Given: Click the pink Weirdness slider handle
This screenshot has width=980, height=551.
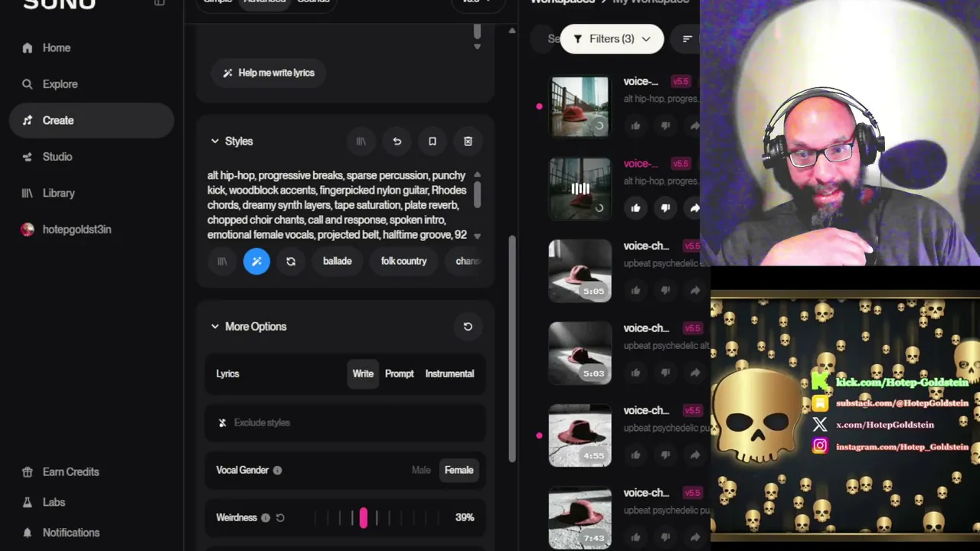Looking at the screenshot, I should 364,517.
